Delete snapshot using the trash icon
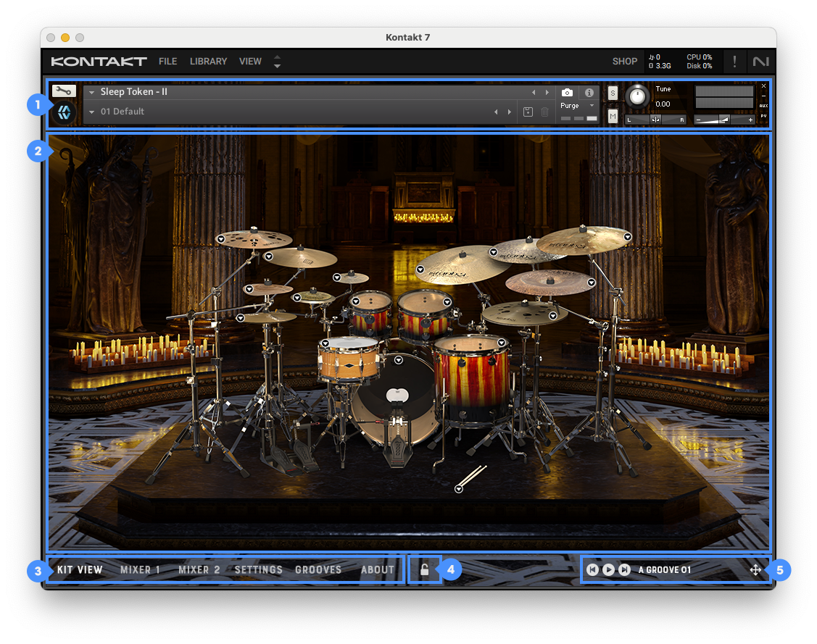The height and width of the screenshot is (644, 817). pos(544,112)
